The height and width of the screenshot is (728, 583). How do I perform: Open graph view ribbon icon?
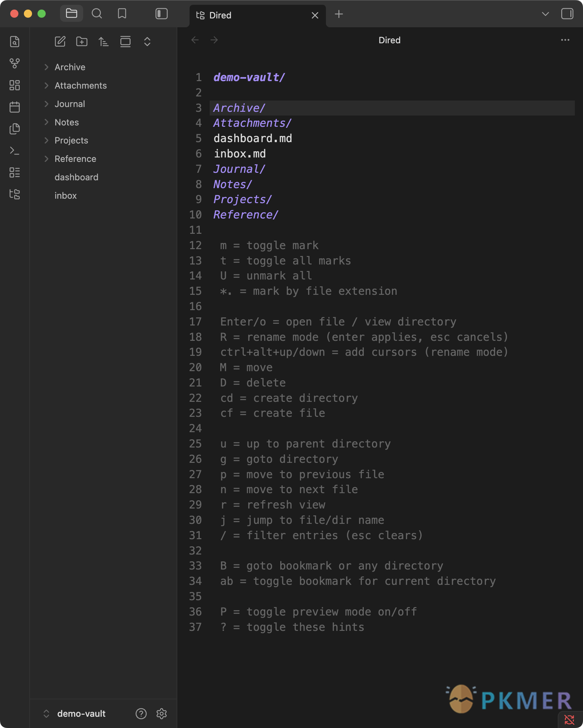tap(15, 63)
